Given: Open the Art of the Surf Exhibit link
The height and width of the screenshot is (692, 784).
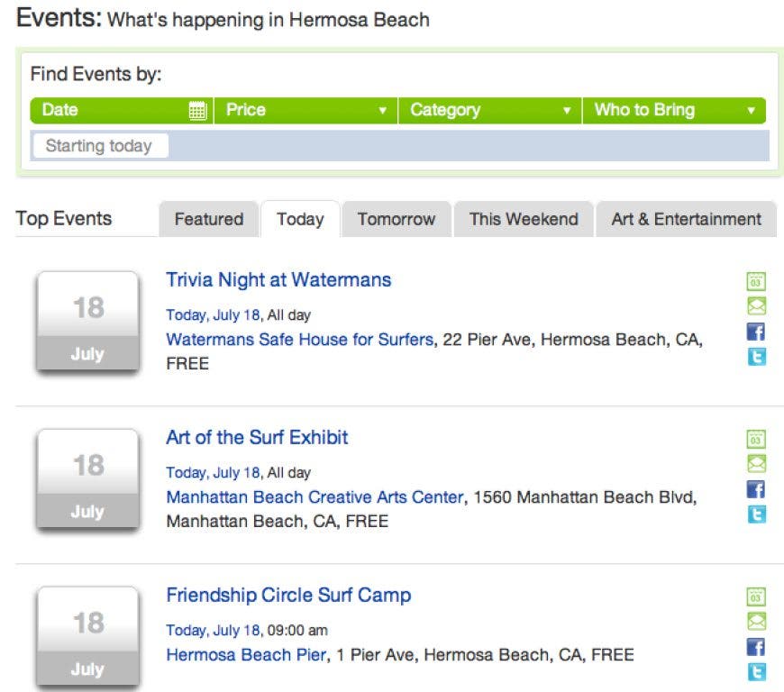Looking at the screenshot, I should point(257,437).
